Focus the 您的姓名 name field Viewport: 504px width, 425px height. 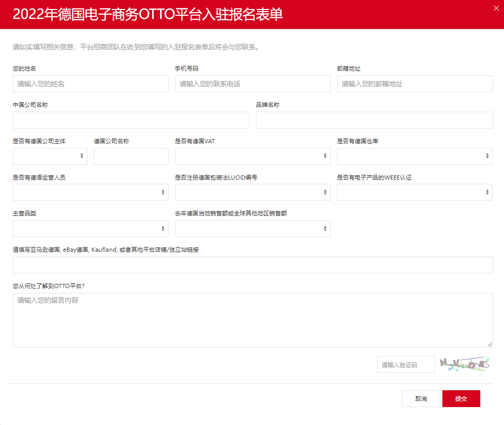[90, 83]
